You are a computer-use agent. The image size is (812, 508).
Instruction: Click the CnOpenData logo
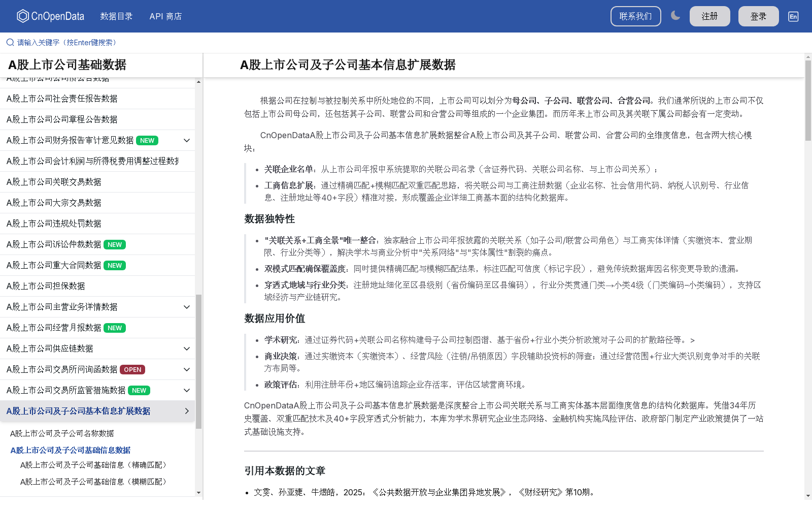tap(50, 16)
